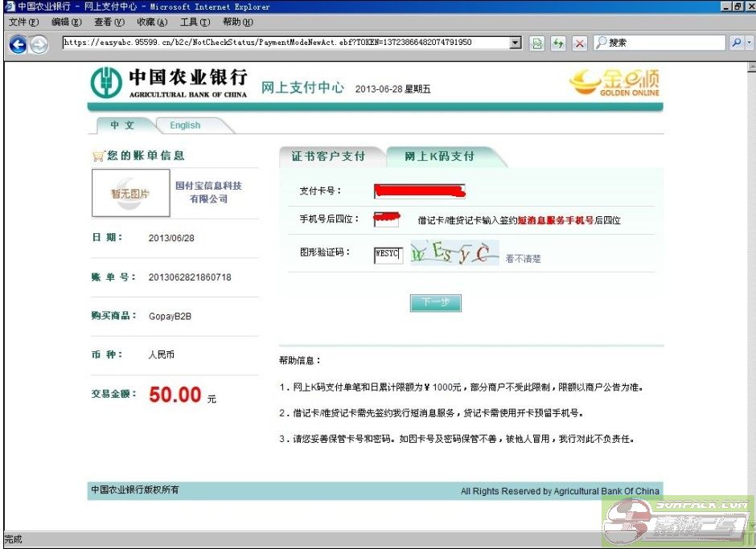Screen dimensions: 756x549
Task: Open the 编辑 menu
Action: [67, 23]
